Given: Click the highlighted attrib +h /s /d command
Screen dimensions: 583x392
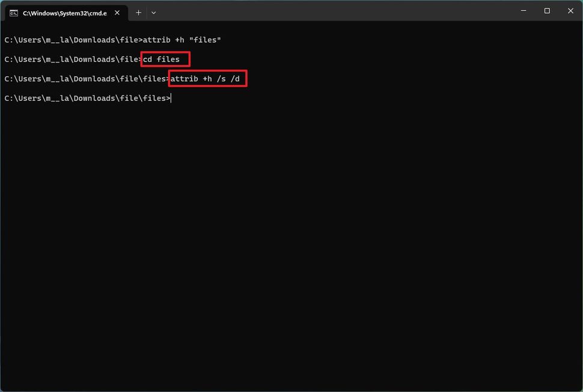Looking at the screenshot, I should tap(207, 79).
